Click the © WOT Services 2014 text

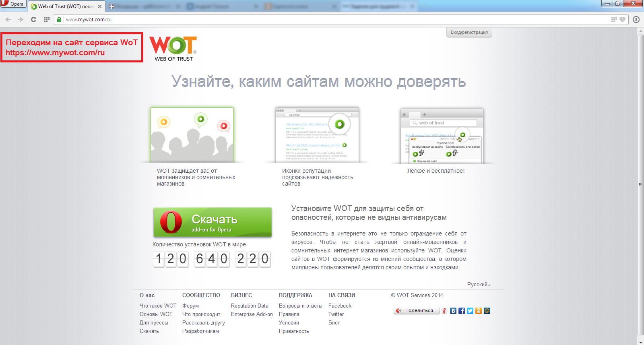[x=417, y=295]
